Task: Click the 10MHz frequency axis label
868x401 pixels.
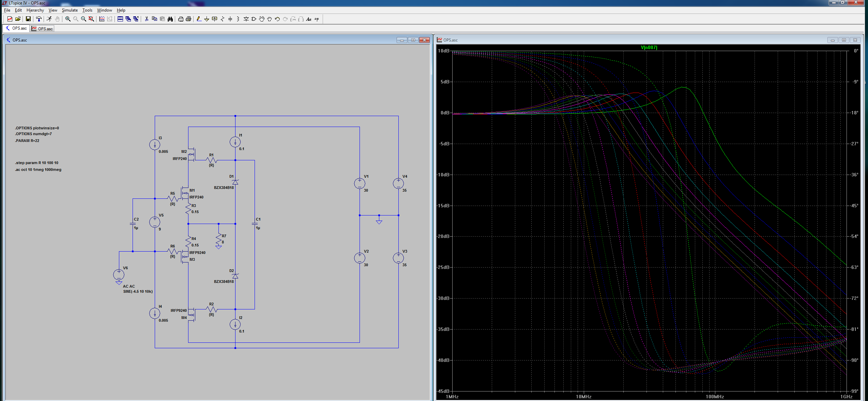Action: point(583,397)
